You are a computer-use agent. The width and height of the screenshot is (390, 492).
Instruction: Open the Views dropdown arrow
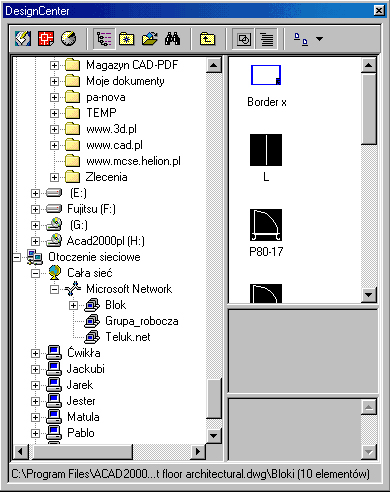319,39
